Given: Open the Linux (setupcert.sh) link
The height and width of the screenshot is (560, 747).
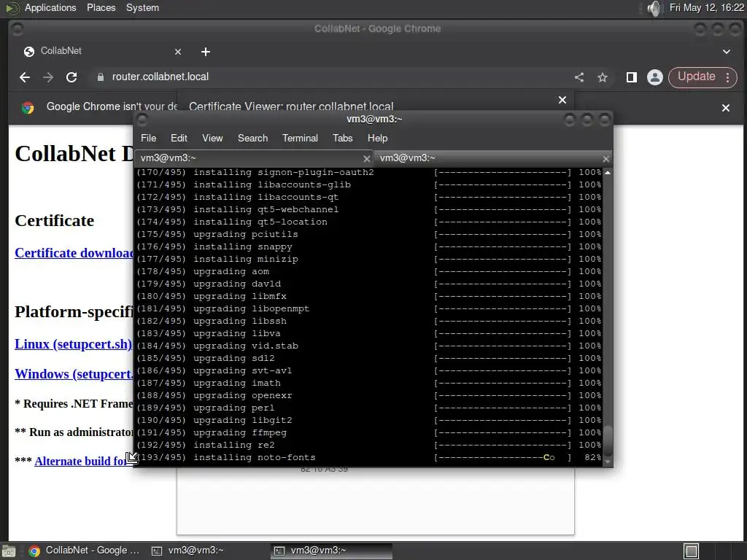Looking at the screenshot, I should coord(74,344).
